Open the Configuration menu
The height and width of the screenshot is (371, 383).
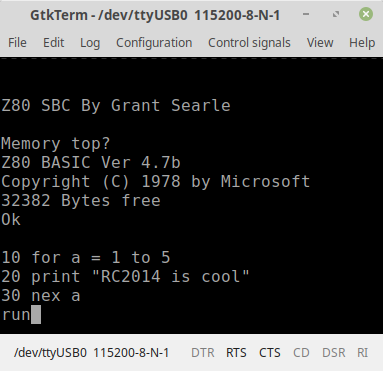(154, 43)
